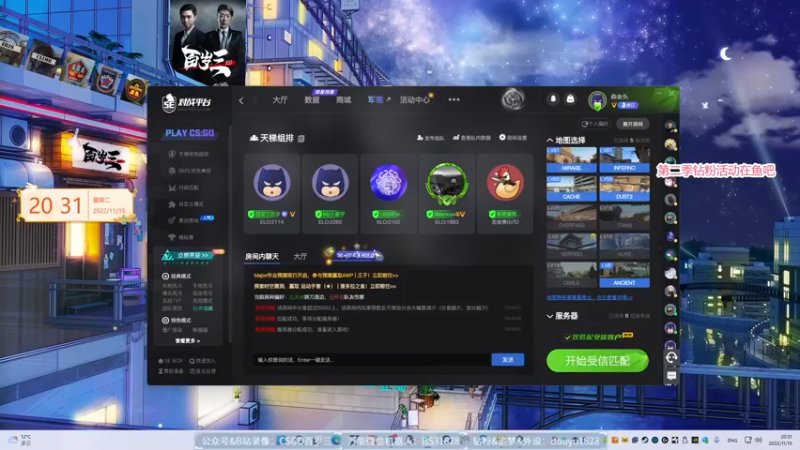
Task: Open 军团 tab
Action: [376, 100]
